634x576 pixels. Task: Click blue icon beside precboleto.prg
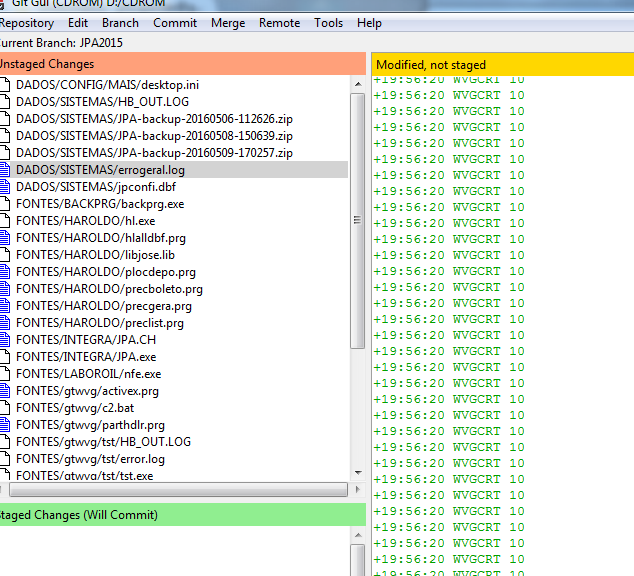[4, 289]
